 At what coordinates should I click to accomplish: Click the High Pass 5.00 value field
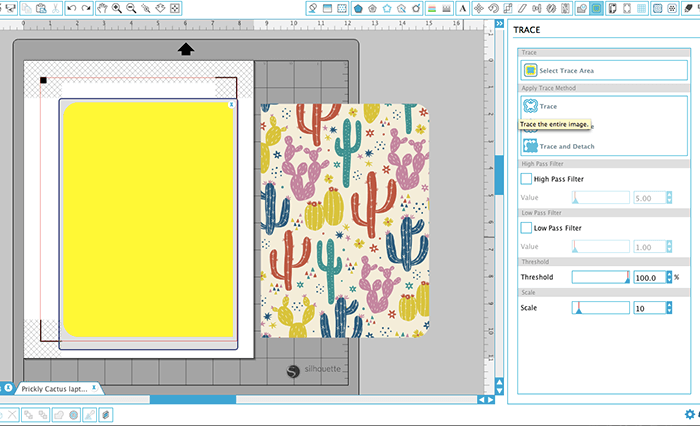650,197
